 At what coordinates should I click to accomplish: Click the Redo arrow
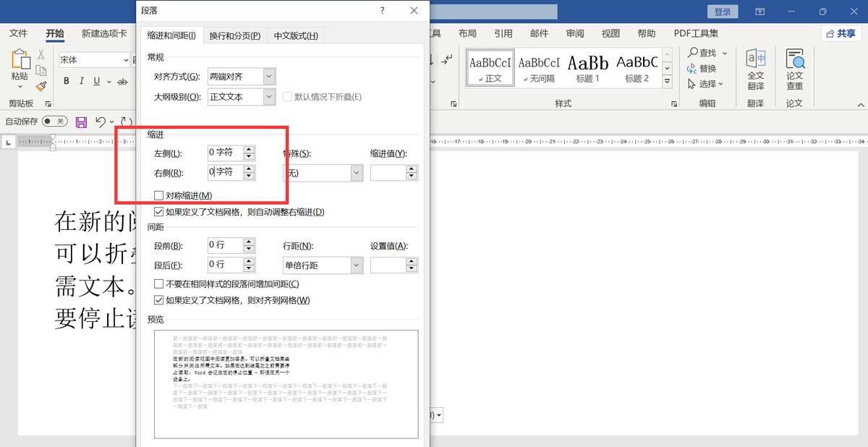(x=126, y=122)
